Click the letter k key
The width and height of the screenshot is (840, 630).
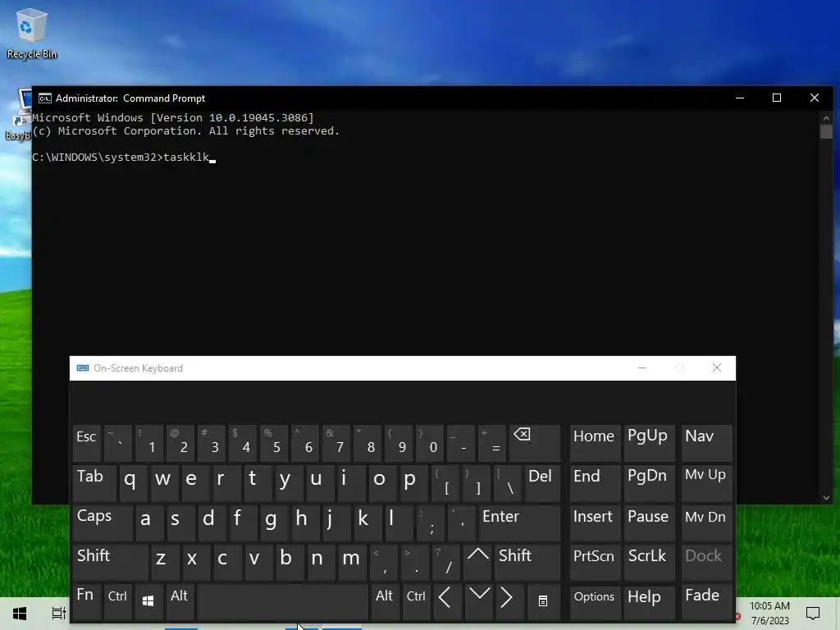coord(367,522)
